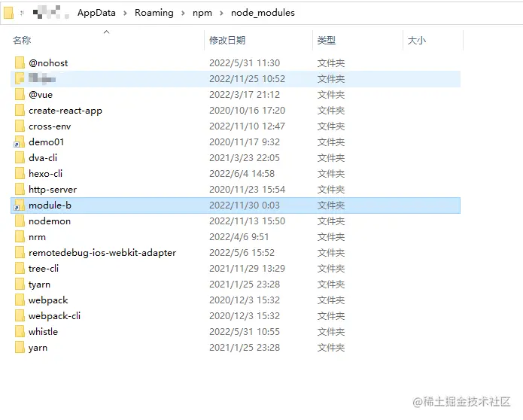The image size is (523, 420).
Task: Click the cross-env folder icon
Action: [x=20, y=126]
